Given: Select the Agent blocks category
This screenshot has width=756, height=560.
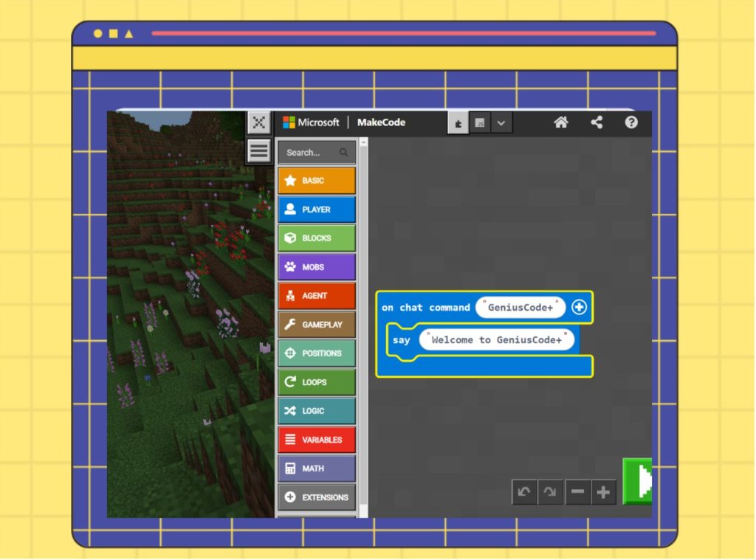Looking at the screenshot, I should [317, 296].
